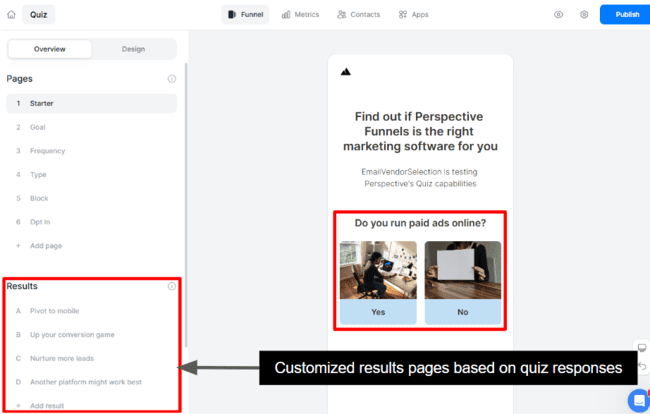Screen dimensions: 650x414
Task: Click the Quiz title button
Action: pyautogui.click(x=39, y=15)
